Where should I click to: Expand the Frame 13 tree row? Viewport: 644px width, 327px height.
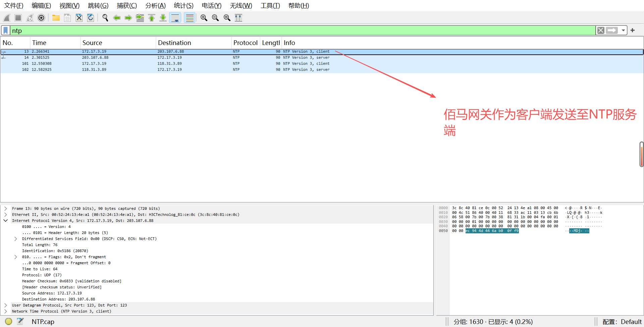[x=6, y=208]
